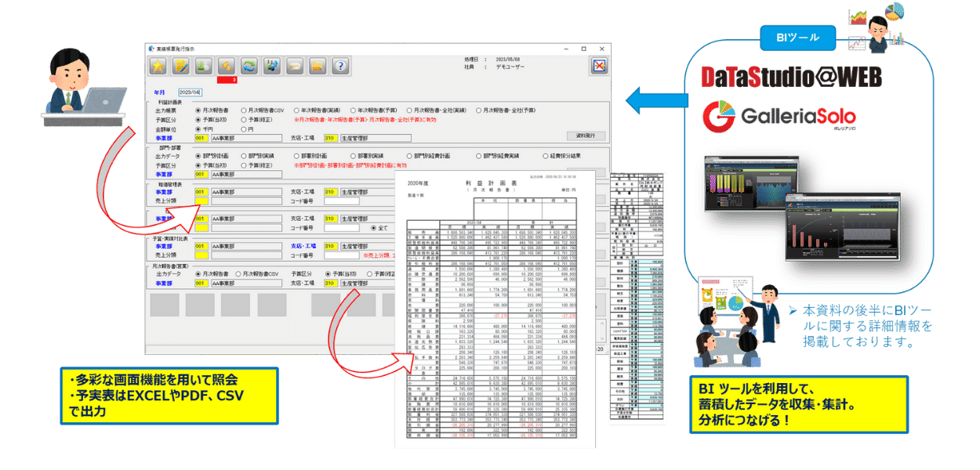Click the green refresh arrows toolbar icon
The image size is (980, 470).
[x=250, y=66]
